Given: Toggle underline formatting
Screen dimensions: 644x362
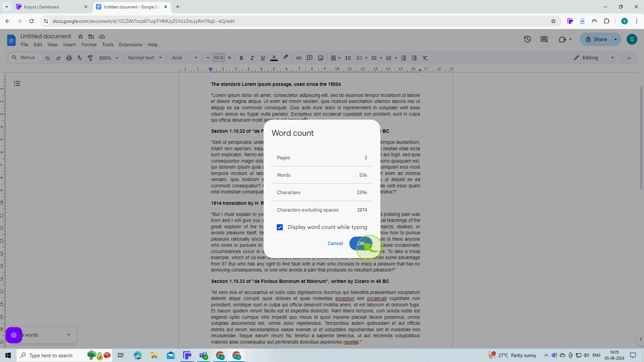Looking at the screenshot, I should [x=263, y=58].
